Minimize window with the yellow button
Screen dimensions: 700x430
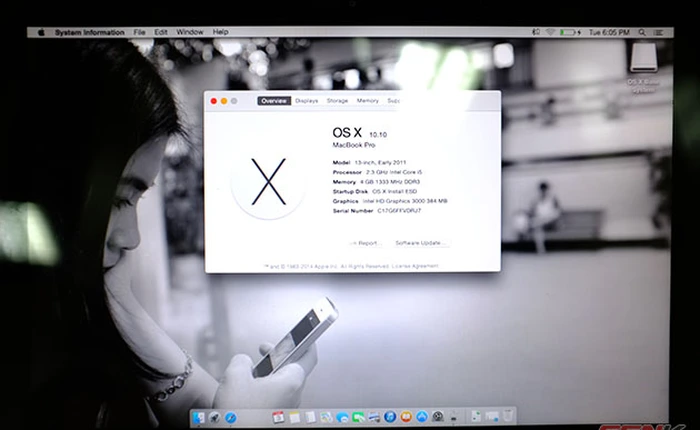tap(224, 101)
